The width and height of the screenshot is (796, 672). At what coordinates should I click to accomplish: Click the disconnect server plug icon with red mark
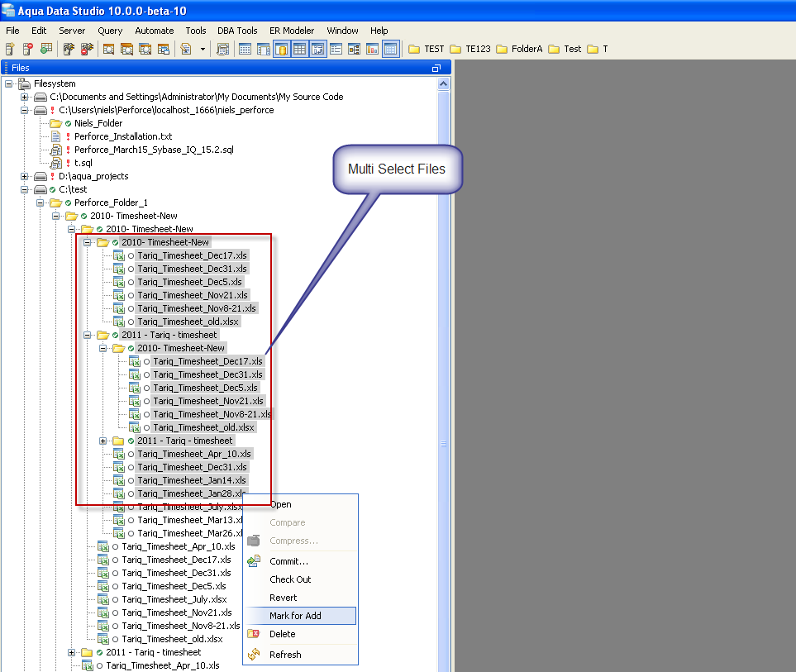click(87, 49)
